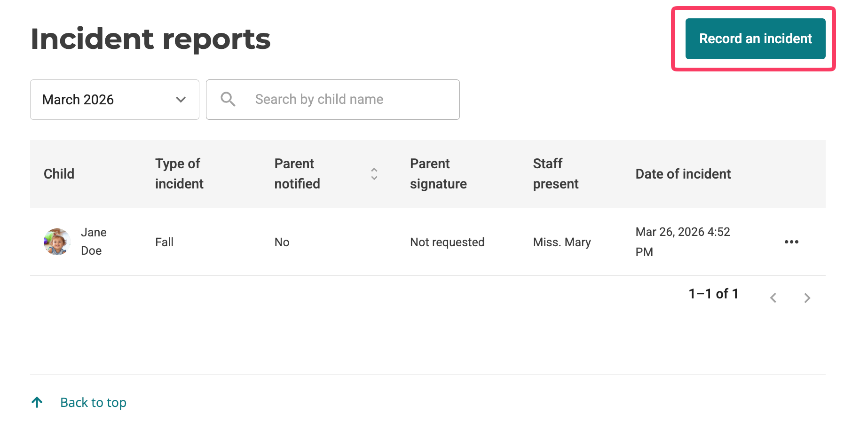Click Jane Doe's avatar photo
This screenshot has width=868, height=438.
57,242
